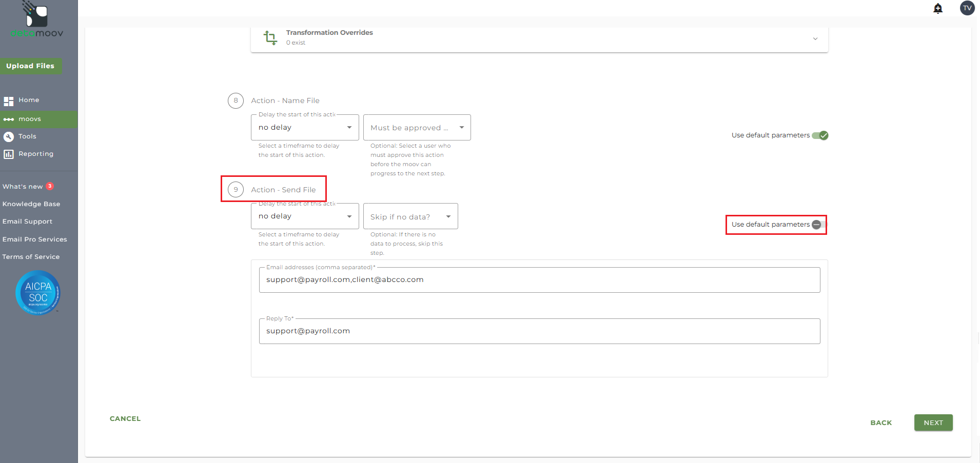The height and width of the screenshot is (463, 980).
Task: Expand the Transformation Overrides panel
Action: [x=815, y=38]
